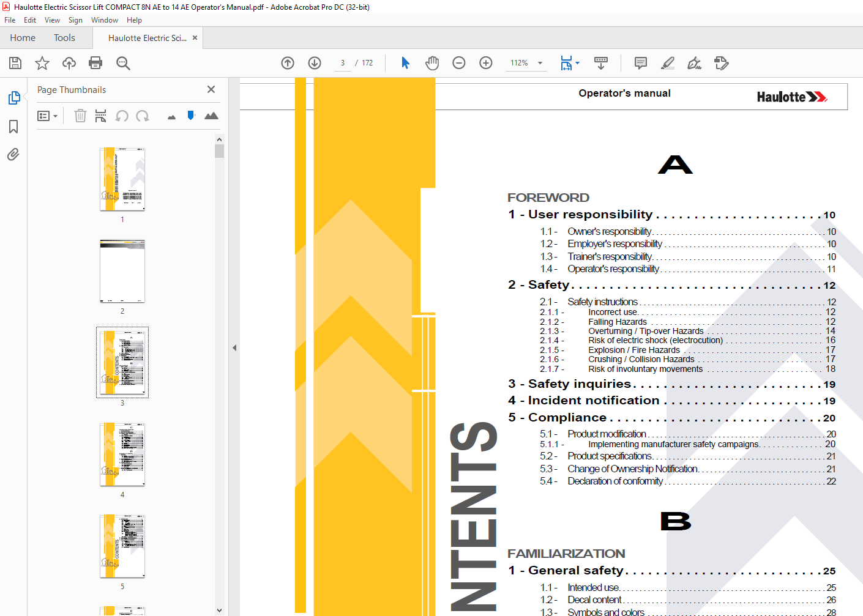Activate the Hand pan tool
Viewport: 863px width, 616px height.
pos(432,63)
